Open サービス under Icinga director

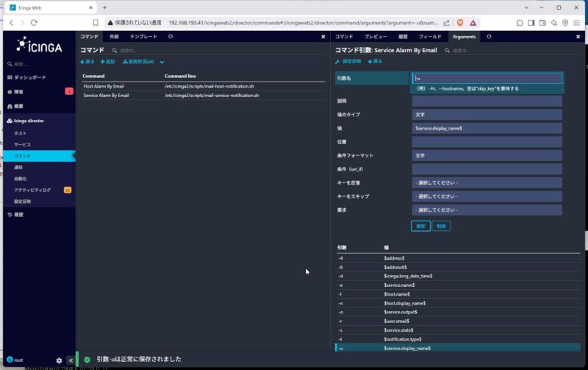23,144
